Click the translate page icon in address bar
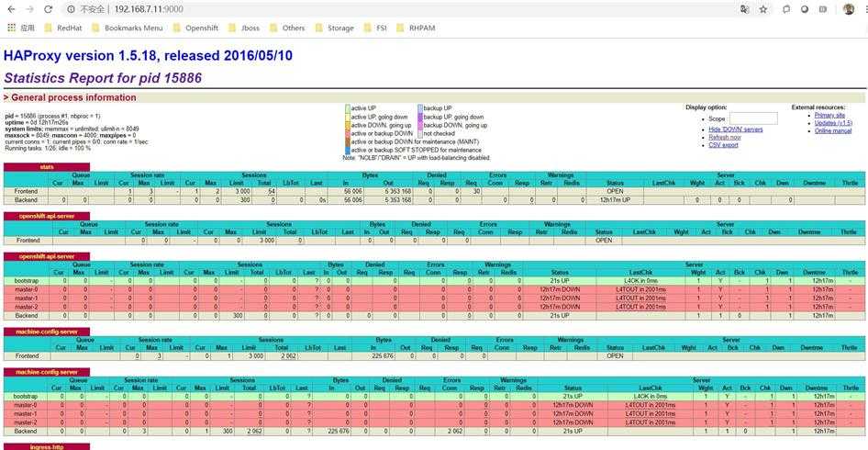This screenshot has width=868, height=450. point(744,9)
